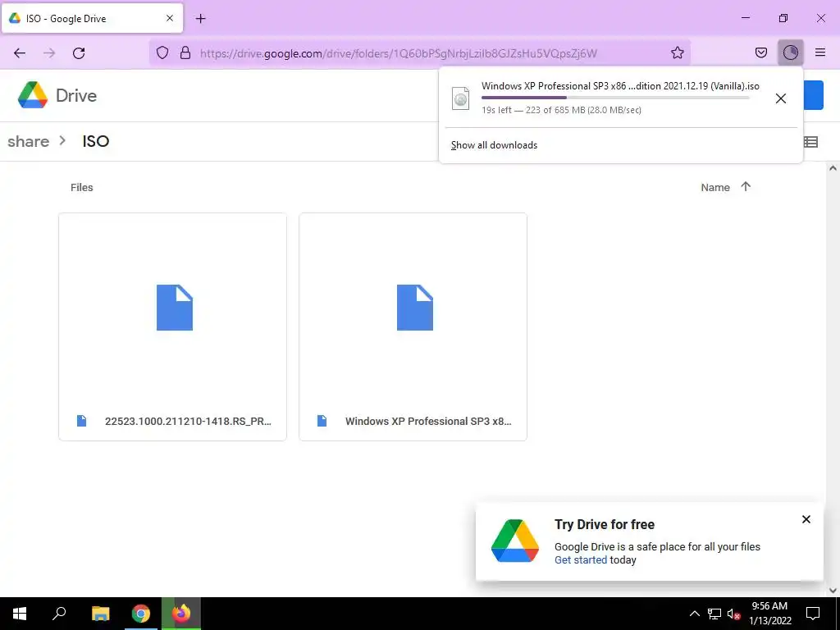Click the download progress bar
Viewport: 840px width, 630px height.
615,98
